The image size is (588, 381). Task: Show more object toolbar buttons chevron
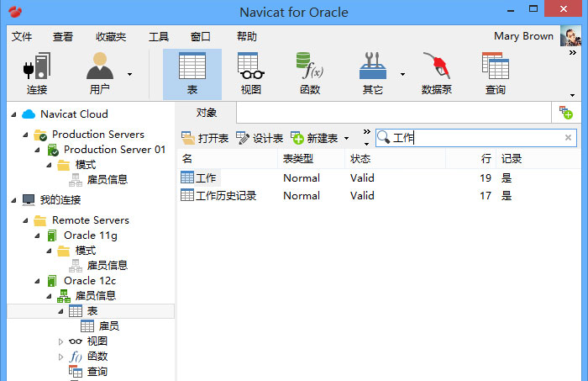367,132
